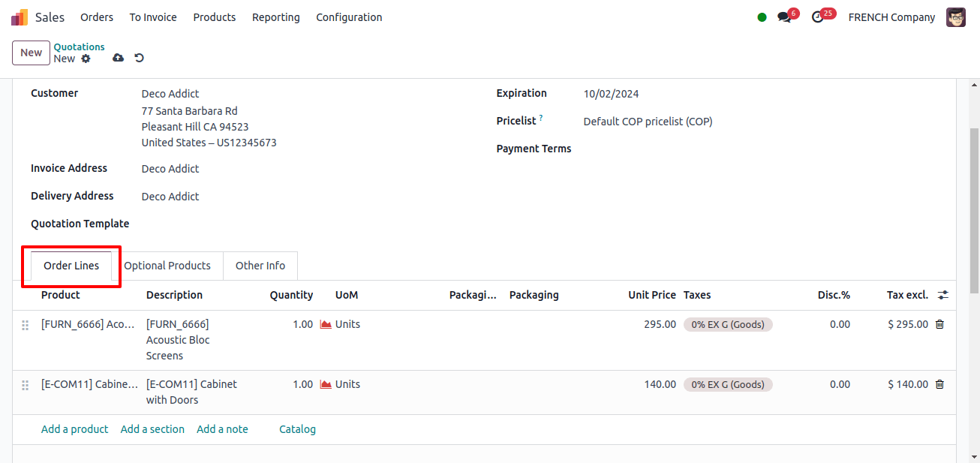Open the messages chat icon

tap(784, 17)
